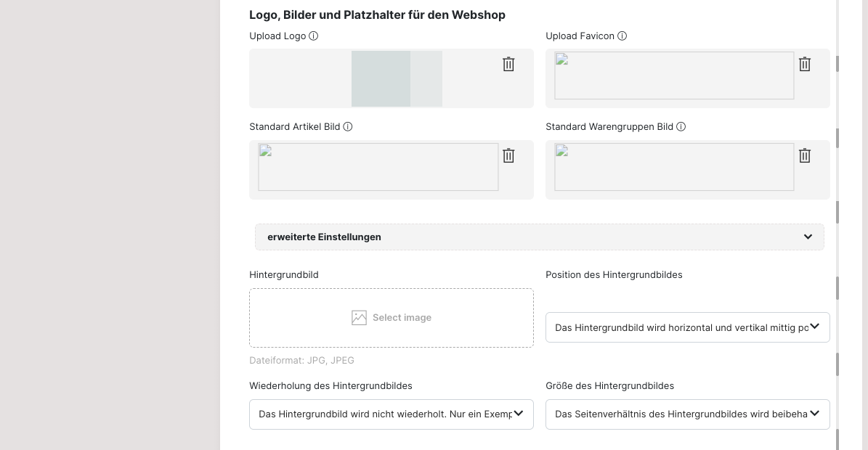Screen dimensions: 868x450
Task: Click the picture icon in Hintergrundbild area
Action: 359,318
